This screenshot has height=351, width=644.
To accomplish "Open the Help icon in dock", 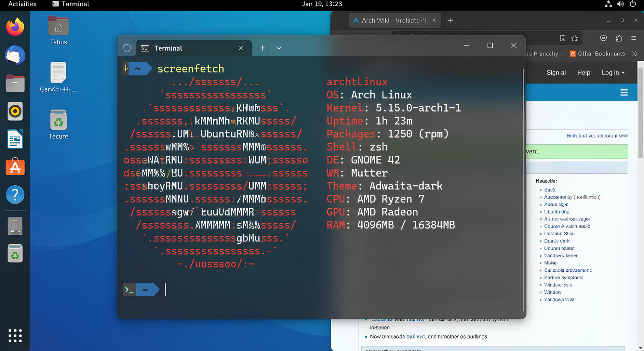I will tap(15, 195).
